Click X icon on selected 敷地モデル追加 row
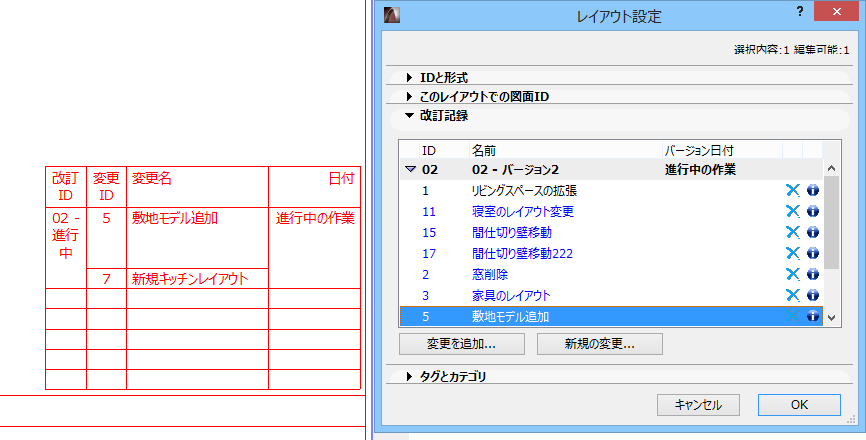The image size is (866, 440). [793, 316]
